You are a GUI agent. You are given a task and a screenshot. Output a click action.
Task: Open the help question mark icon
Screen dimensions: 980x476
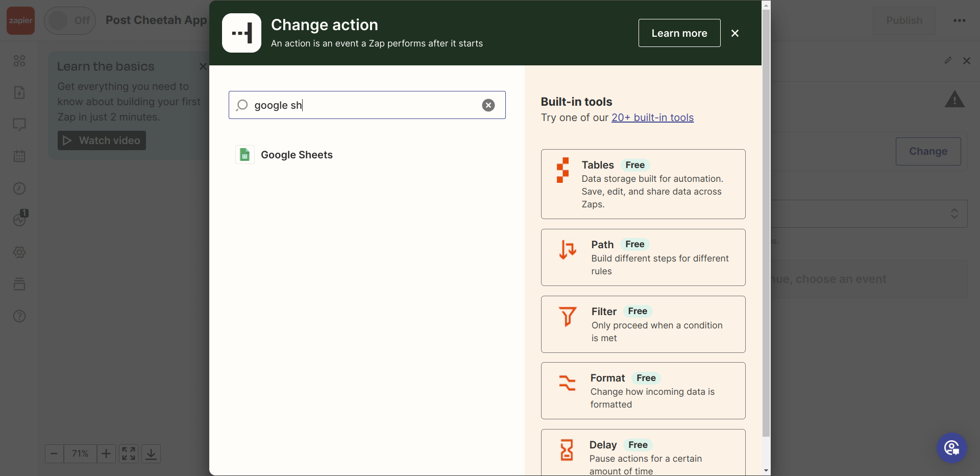click(19, 316)
